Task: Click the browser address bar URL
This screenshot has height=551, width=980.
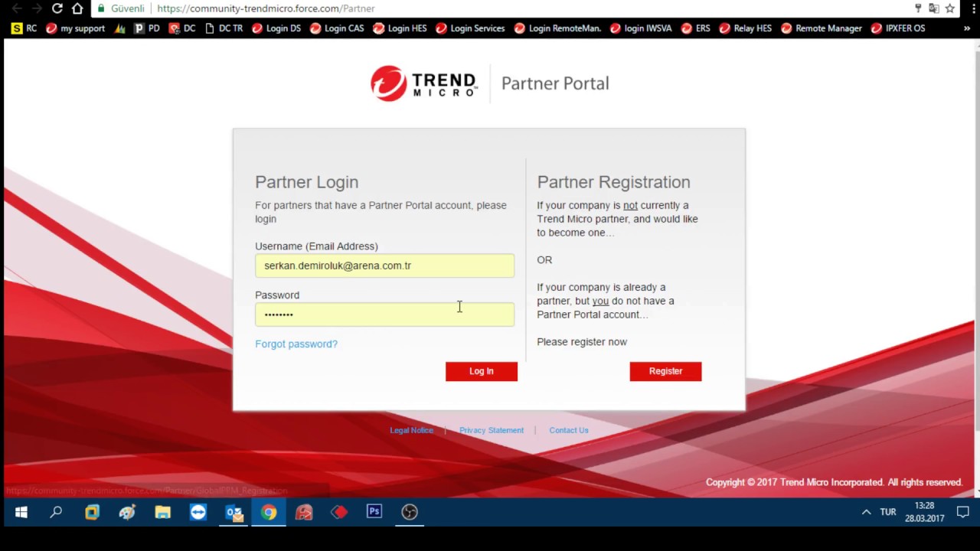Action: [266, 8]
